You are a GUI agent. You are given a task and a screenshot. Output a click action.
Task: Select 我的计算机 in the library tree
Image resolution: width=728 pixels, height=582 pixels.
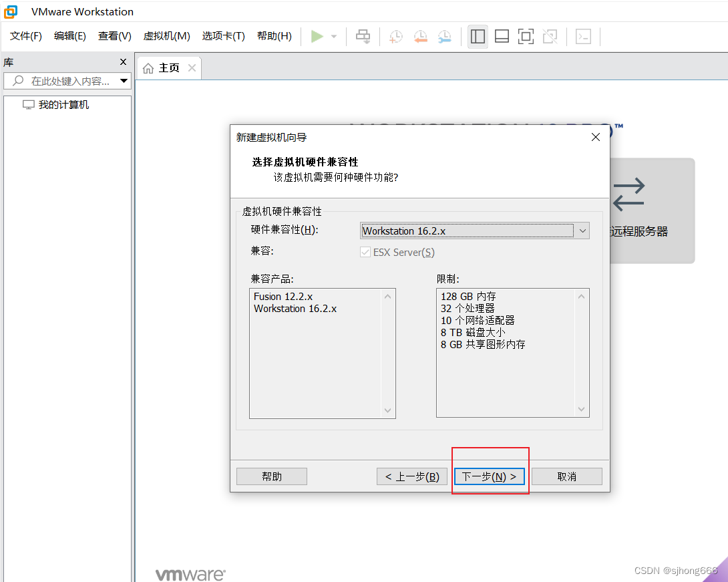click(x=63, y=105)
